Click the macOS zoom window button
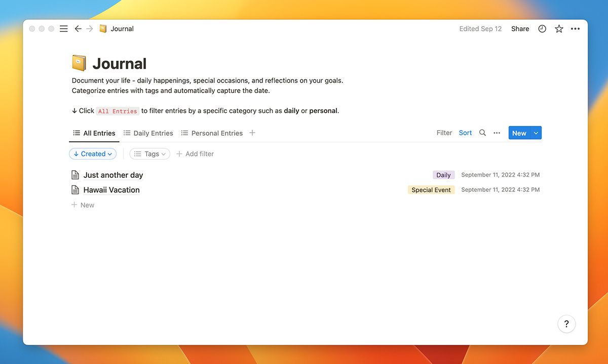The height and width of the screenshot is (364, 608). pos(51,29)
